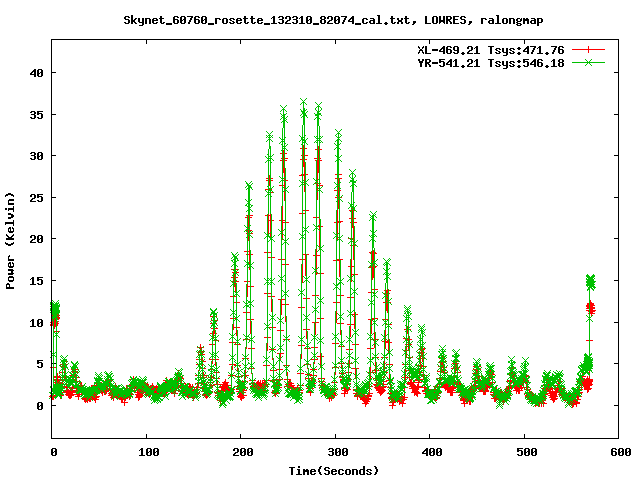The image size is (640, 480).
Task: Click the y-axis tick label 40
Action: [x=37, y=73]
